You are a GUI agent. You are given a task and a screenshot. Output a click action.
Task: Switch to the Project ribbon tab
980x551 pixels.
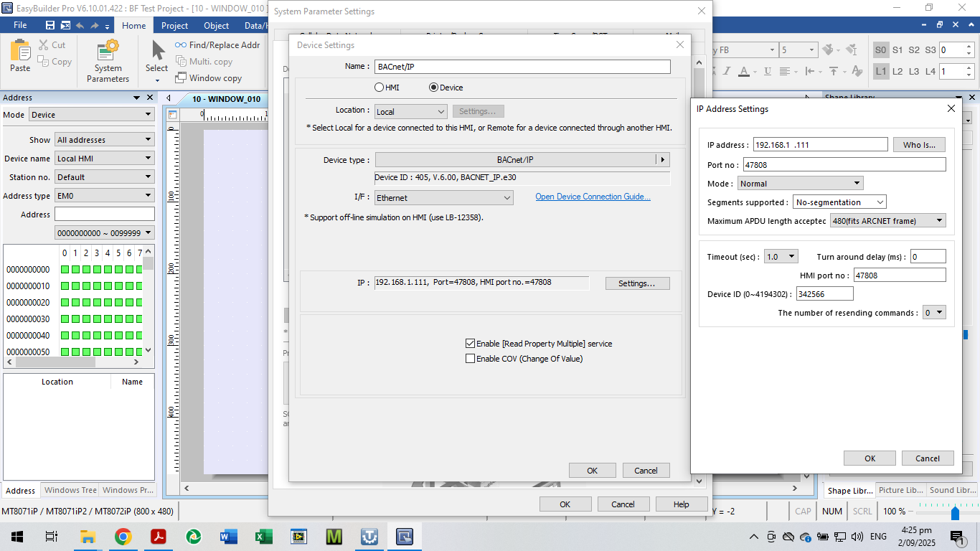[174, 25]
